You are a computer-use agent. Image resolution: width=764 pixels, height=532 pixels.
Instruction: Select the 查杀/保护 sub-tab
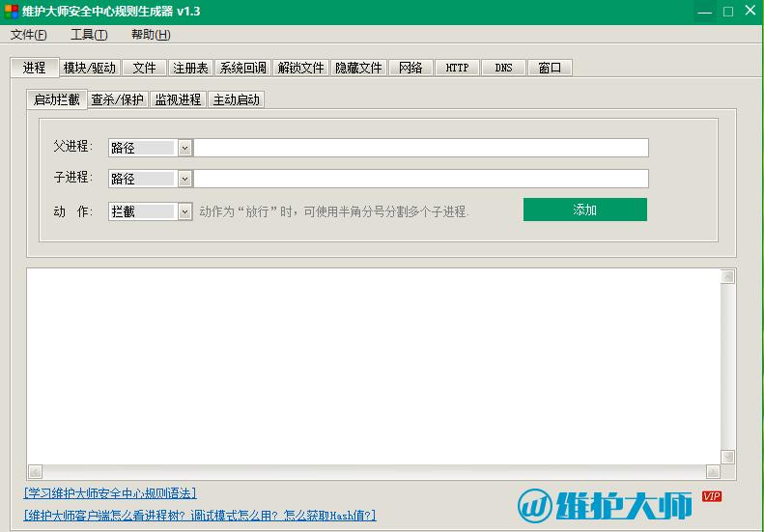(x=118, y=99)
